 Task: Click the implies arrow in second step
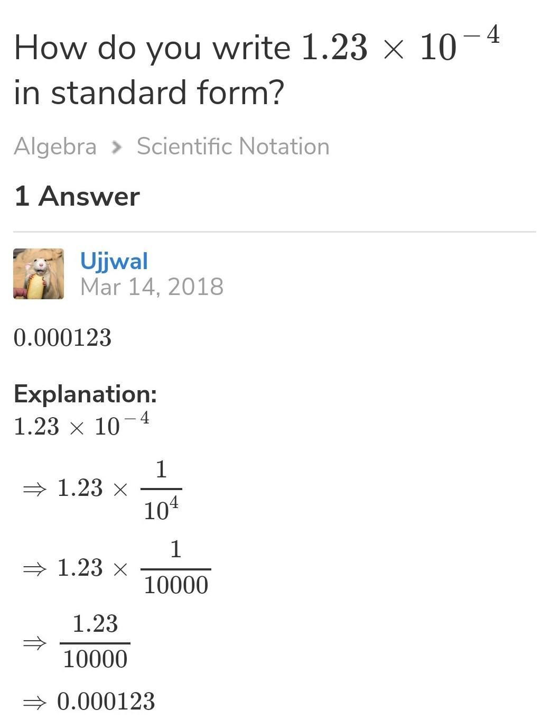coord(35,569)
